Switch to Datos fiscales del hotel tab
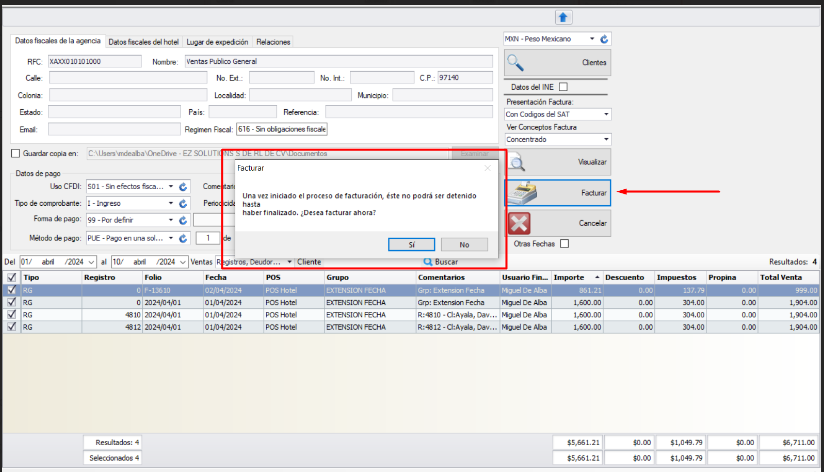This screenshot has height=472, width=824. click(143, 42)
